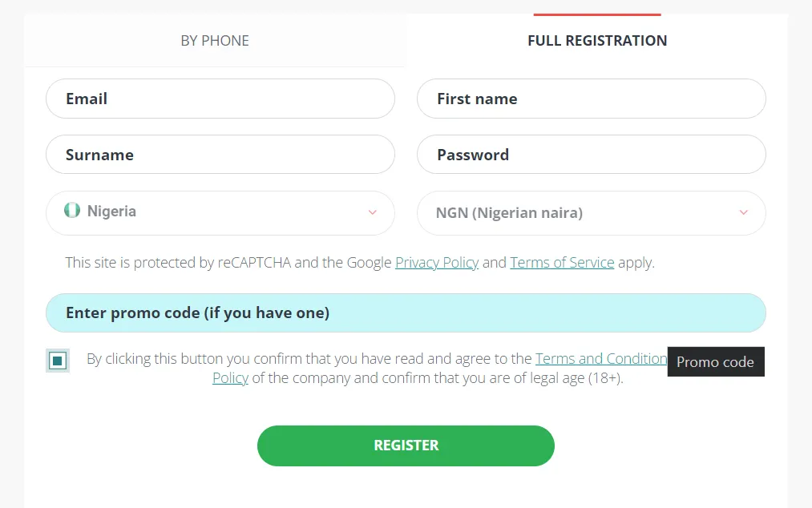Screen dimensions: 812x508
Task: Open the NGN currency selector
Action: 591,212
